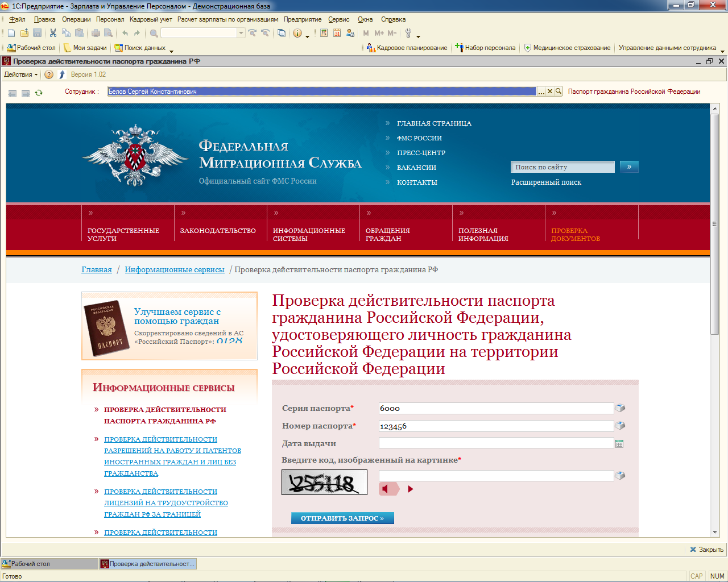728x582 pixels.
Task: Click the clear X icon in employee field
Action: click(x=550, y=91)
